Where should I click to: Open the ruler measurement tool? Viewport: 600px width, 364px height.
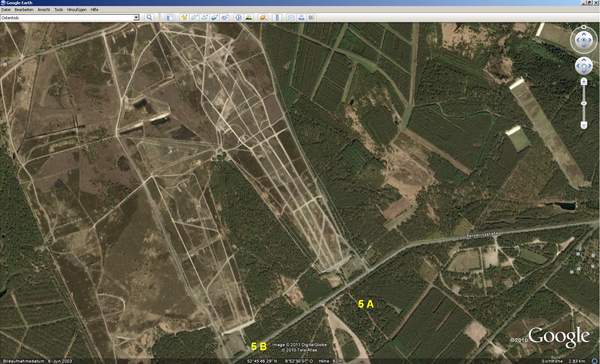coord(277,18)
